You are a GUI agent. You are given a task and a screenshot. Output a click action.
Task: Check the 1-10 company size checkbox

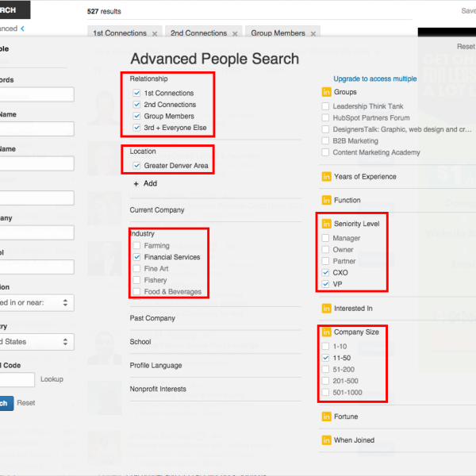coord(325,346)
